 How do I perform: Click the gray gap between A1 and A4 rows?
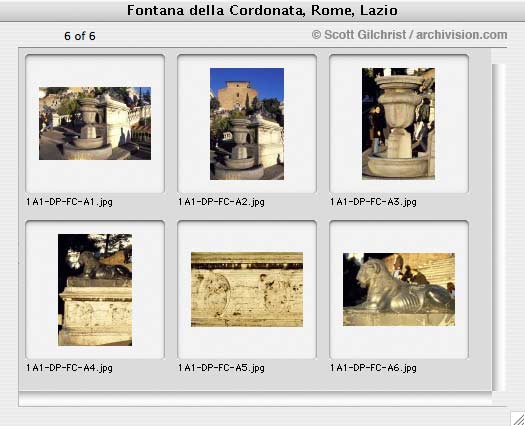pos(95,214)
